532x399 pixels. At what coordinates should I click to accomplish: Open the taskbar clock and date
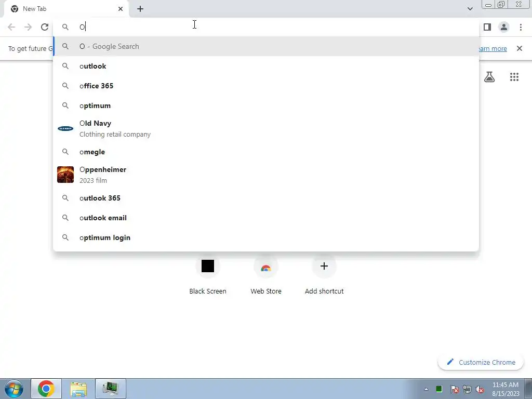(506, 389)
